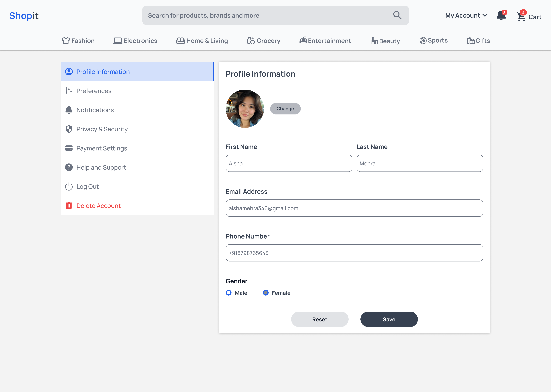Open the Beauty category

[x=385, y=41]
